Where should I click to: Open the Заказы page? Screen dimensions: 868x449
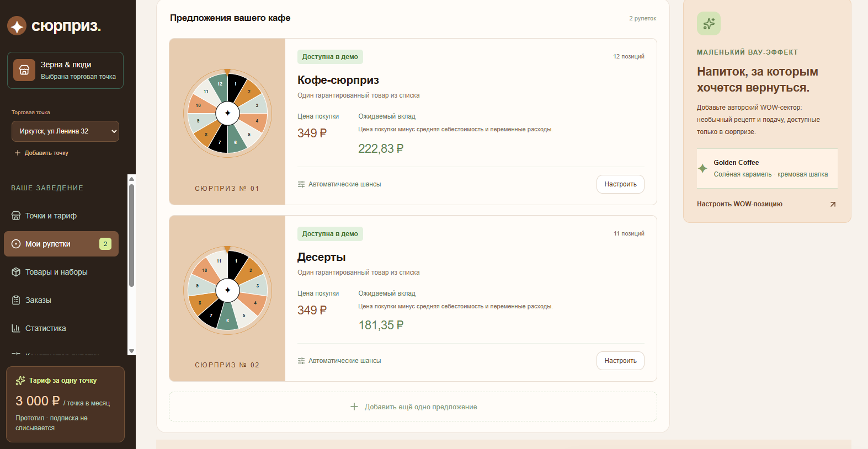tap(61, 300)
